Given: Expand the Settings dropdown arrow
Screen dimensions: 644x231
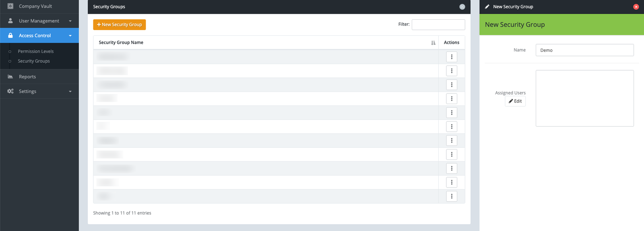Looking at the screenshot, I should (70, 92).
